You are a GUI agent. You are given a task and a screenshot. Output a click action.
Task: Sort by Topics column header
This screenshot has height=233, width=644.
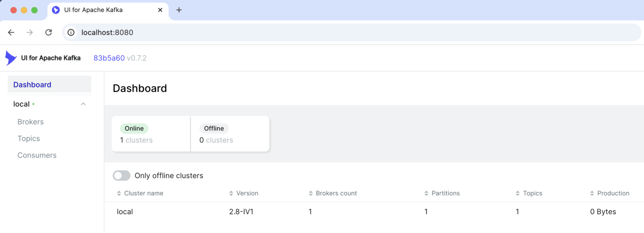pos(529,194)
